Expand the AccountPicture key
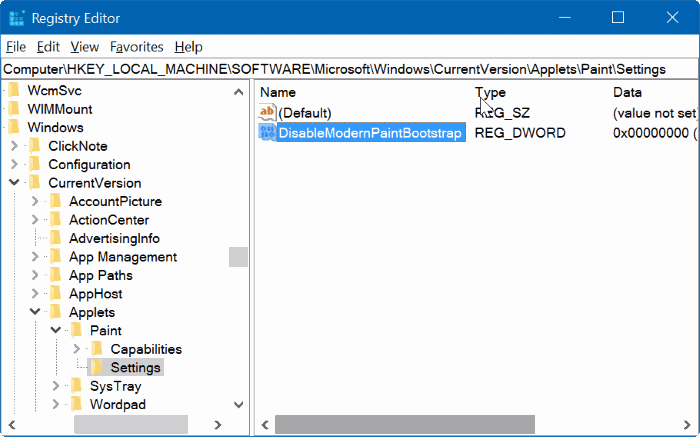Screen dimensions: 700x437 point(35,201)
